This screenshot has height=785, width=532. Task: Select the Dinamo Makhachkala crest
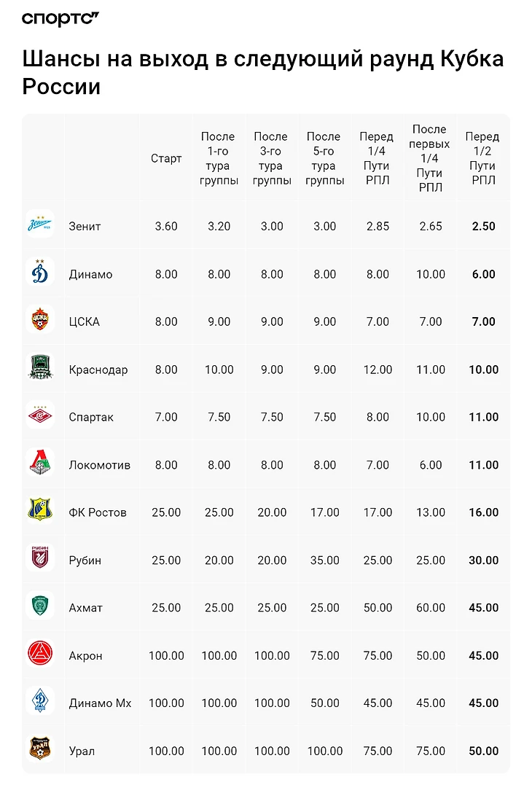(x=40, y=703)
